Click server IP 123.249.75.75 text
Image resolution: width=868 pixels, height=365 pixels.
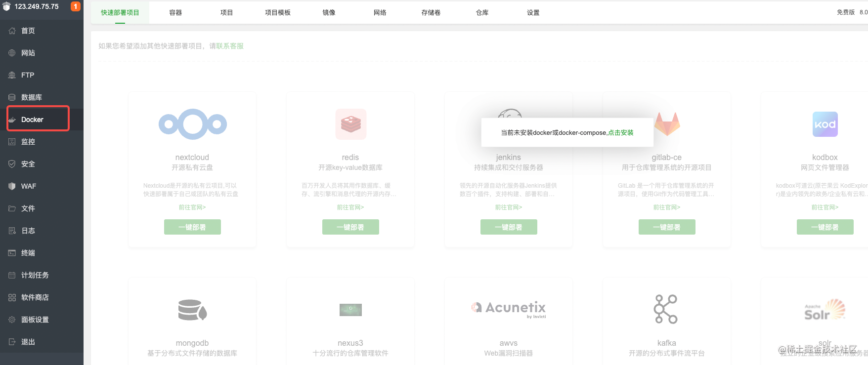point(37,6)
